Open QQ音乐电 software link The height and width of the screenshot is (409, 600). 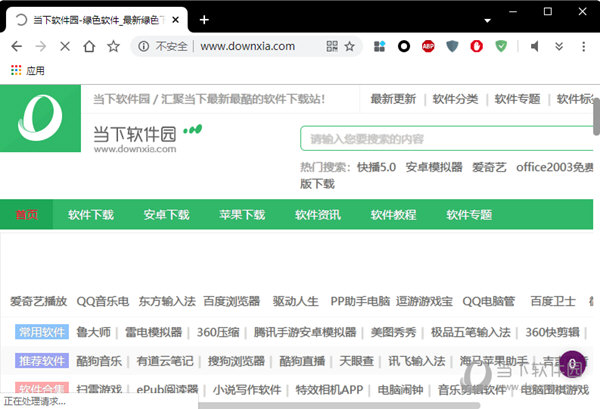point(103,301)
